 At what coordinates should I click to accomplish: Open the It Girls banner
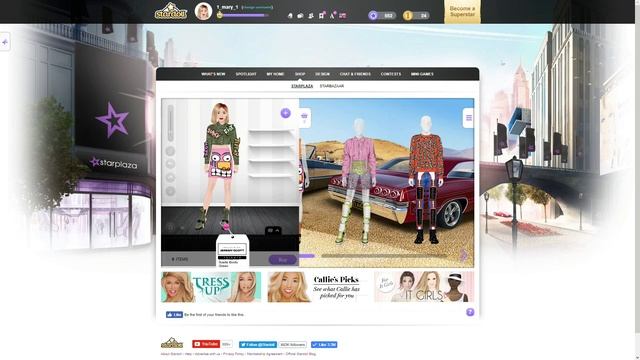424,287
